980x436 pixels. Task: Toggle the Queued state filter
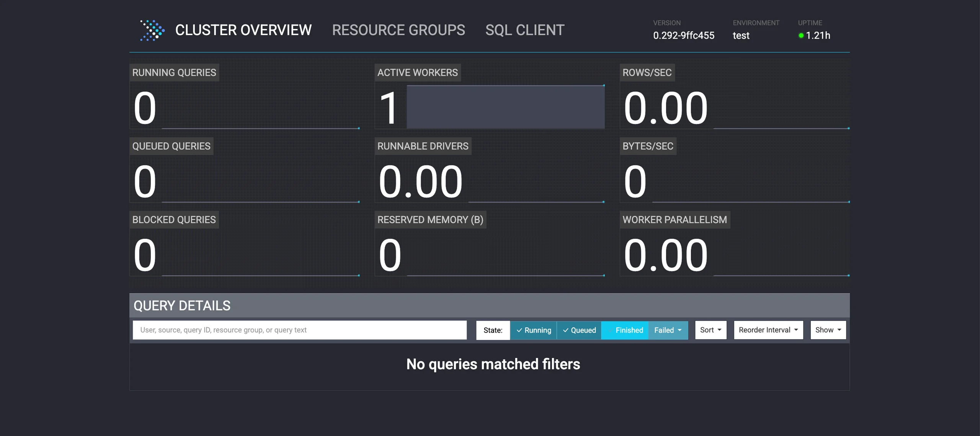point(579,330)
